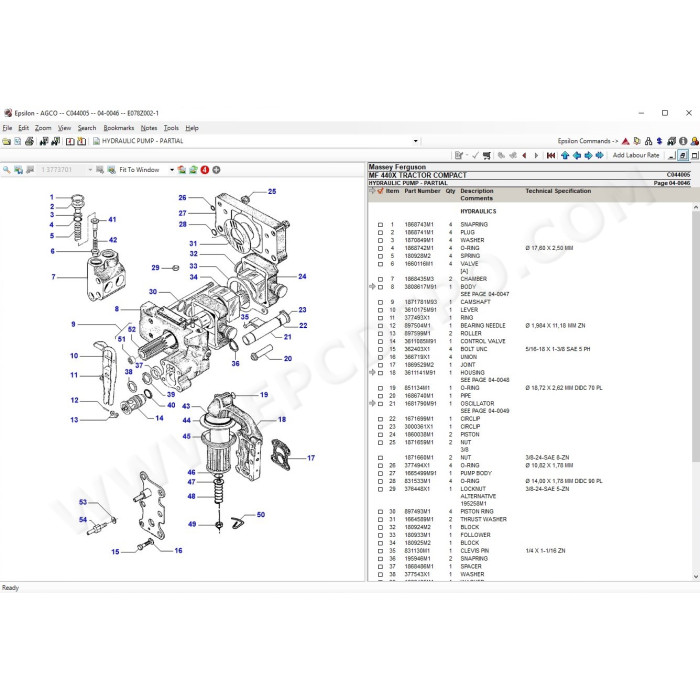Tick checkbox for item 27 PUMP BODY
Viewport: 700px width, 700px height.
tap(380, 473)
